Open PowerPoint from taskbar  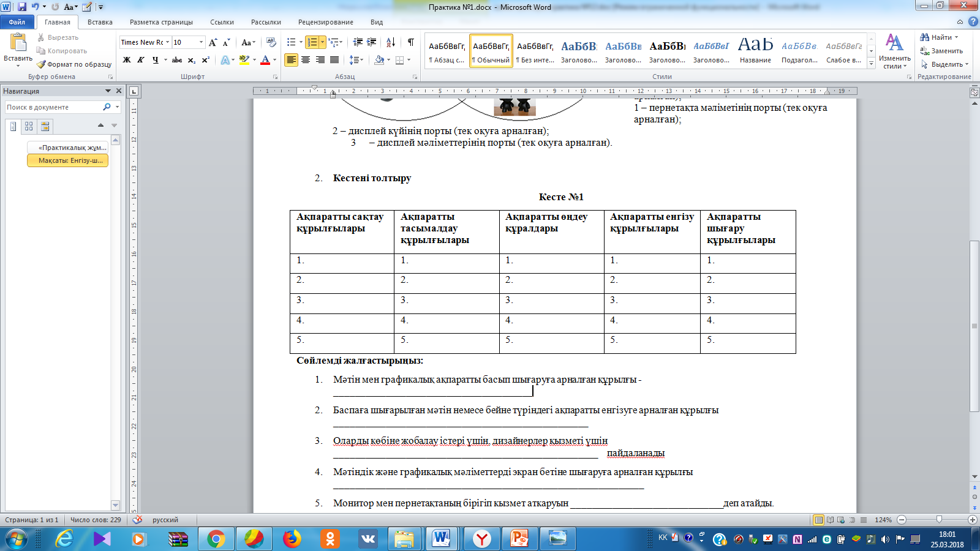(x=519, y=539)
